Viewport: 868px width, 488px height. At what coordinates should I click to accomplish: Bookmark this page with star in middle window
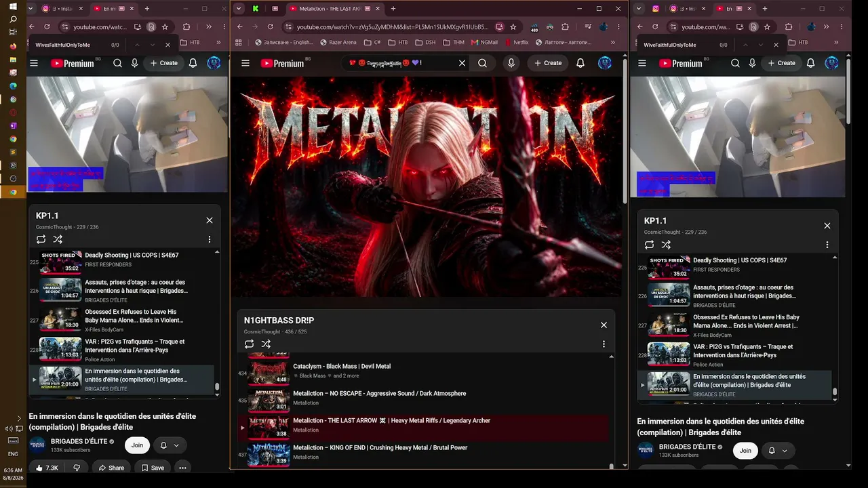tap(513, 27)
